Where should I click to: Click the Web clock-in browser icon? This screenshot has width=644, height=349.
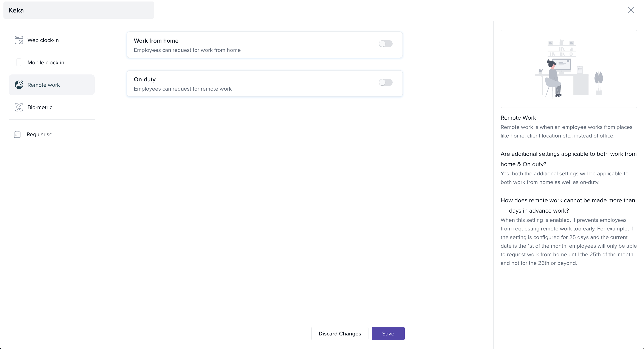coord(19,40)
